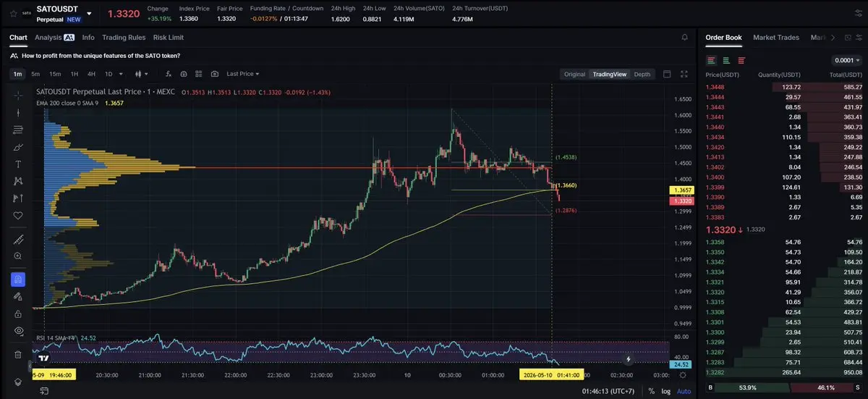Select the 1.3282 bid price row
This screenshot has height=399, width=868.
783,372
